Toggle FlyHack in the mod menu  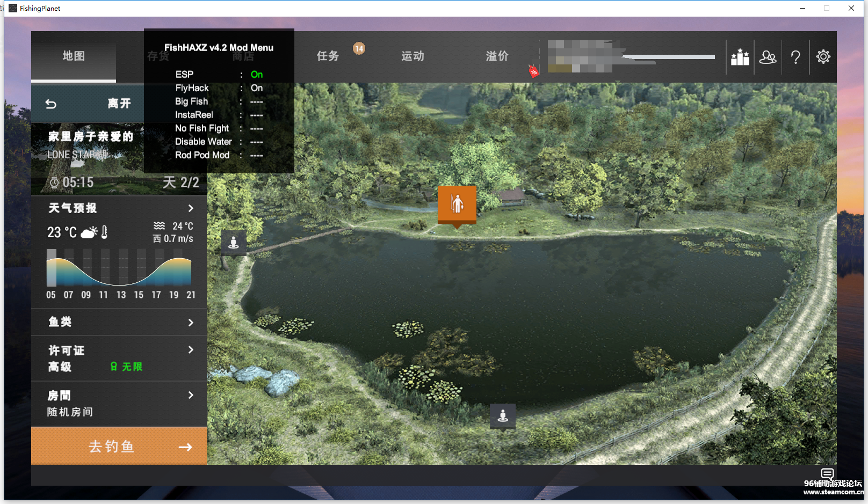point(219,88)
